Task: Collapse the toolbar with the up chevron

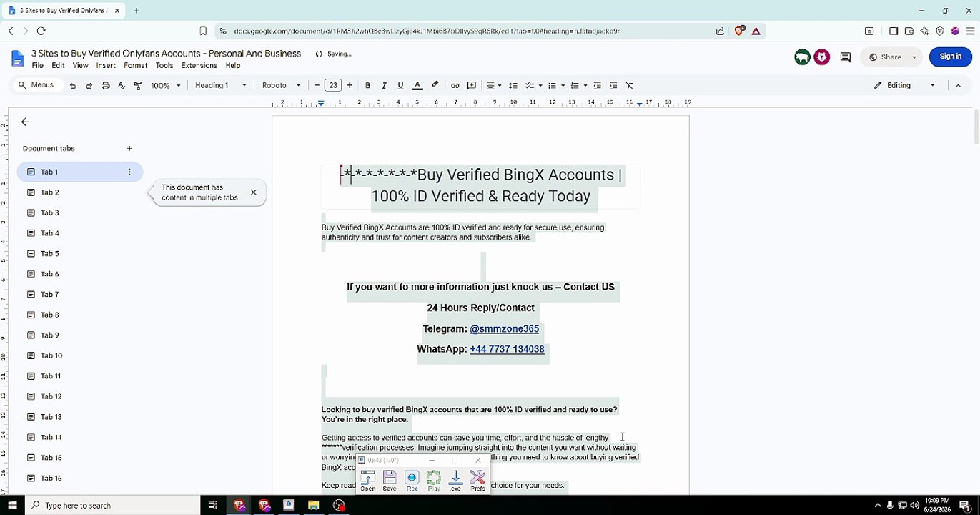Action: (x=958, y=85)
